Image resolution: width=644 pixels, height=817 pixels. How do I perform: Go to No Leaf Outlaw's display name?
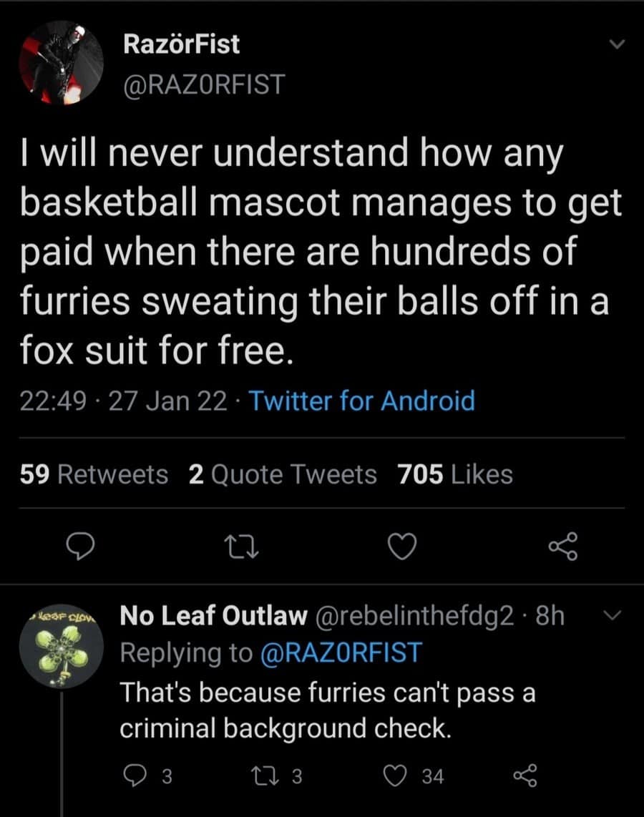(x=213, y=616)
